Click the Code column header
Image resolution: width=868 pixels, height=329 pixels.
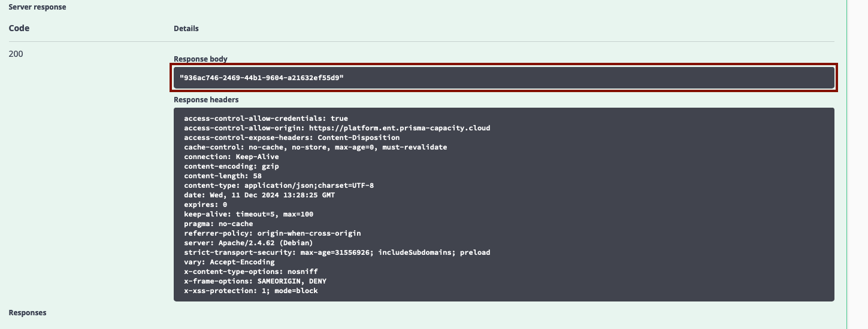19,28
